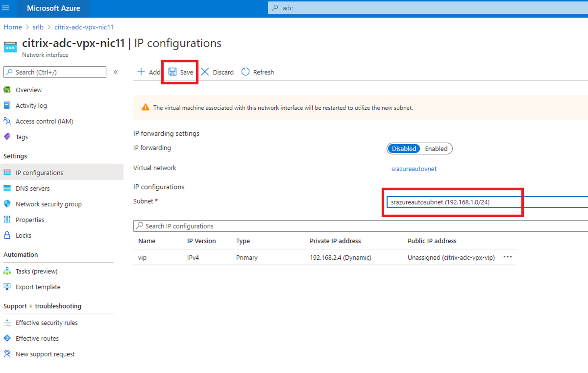Screen dimensions: 588x373
Task: Click the Network security group shield icon
Action: click(x=7, y=204)
